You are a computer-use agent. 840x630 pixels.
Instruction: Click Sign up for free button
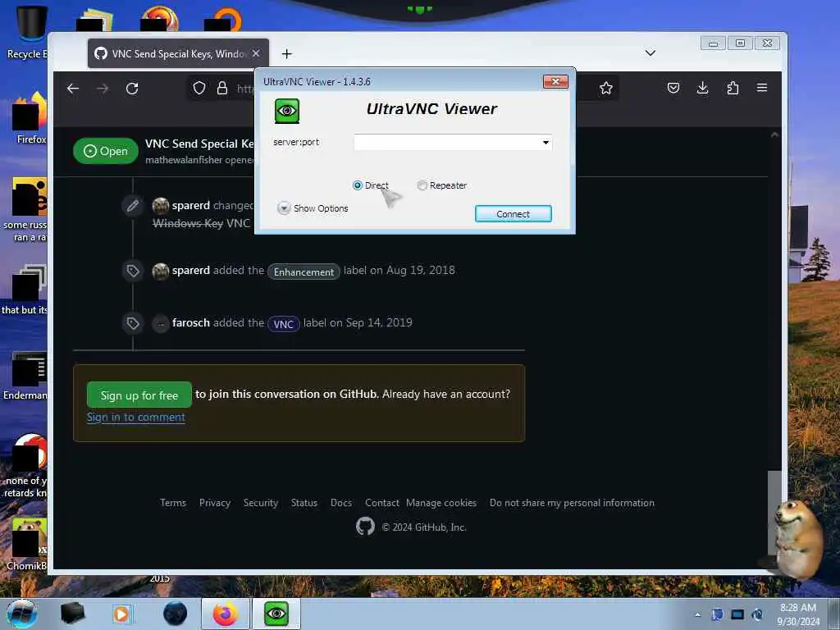(139, 395)
